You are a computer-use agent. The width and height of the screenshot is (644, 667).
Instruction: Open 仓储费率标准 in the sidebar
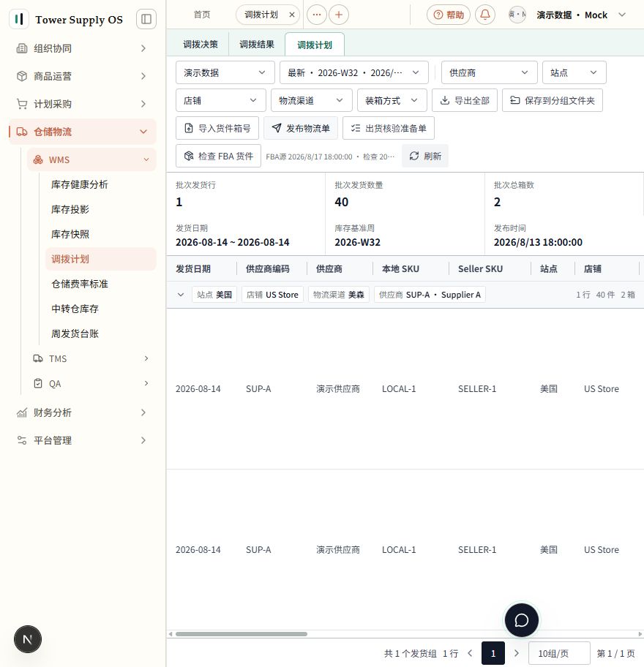pos(101,284)
